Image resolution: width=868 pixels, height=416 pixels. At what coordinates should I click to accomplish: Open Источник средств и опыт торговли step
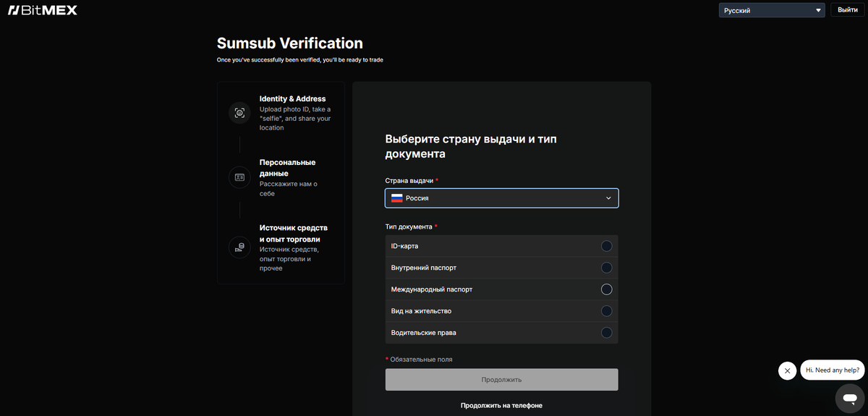click(x=281, y=247)
